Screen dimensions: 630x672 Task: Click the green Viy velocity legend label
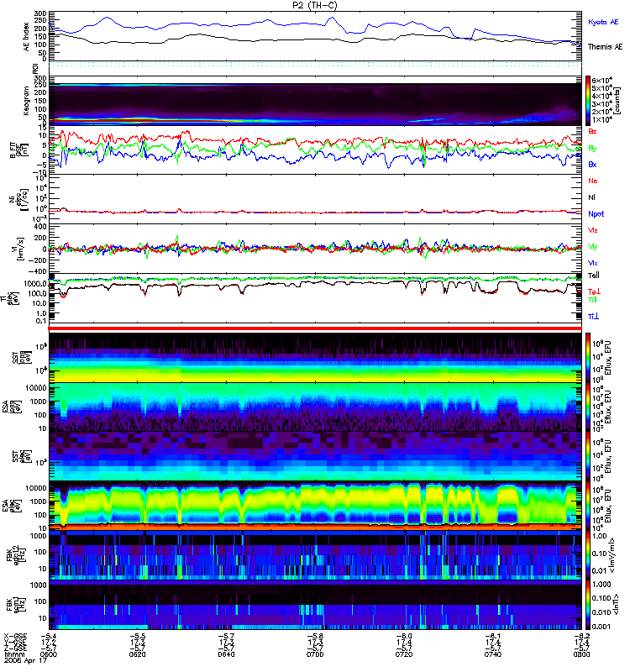[x=593, y=247]
